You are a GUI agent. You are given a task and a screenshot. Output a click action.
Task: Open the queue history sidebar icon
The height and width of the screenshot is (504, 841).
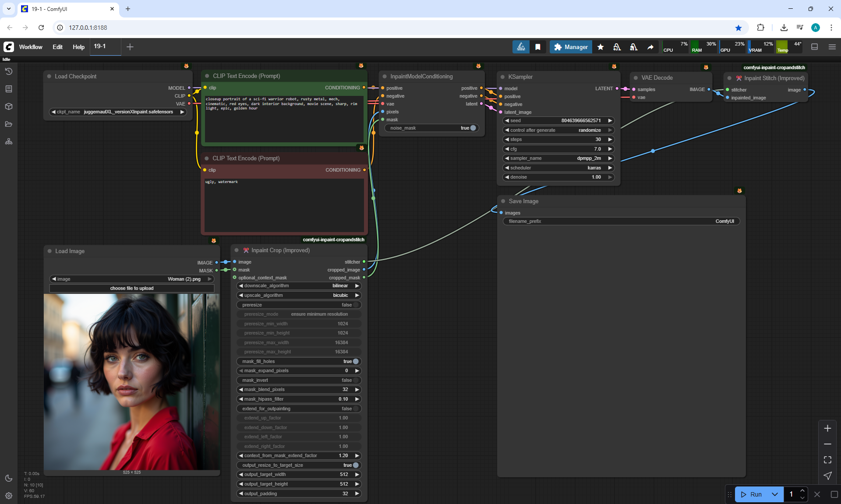9,71
